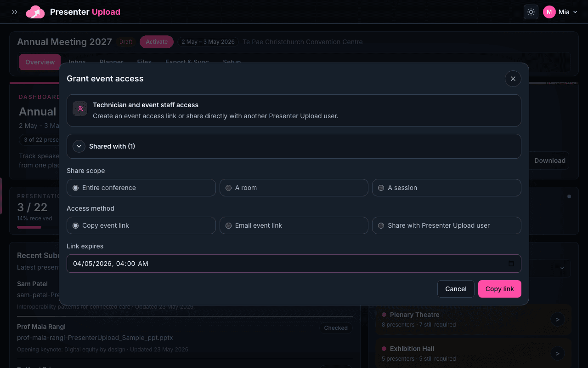Cancel the grant access dialog

[x=456, y=289]
